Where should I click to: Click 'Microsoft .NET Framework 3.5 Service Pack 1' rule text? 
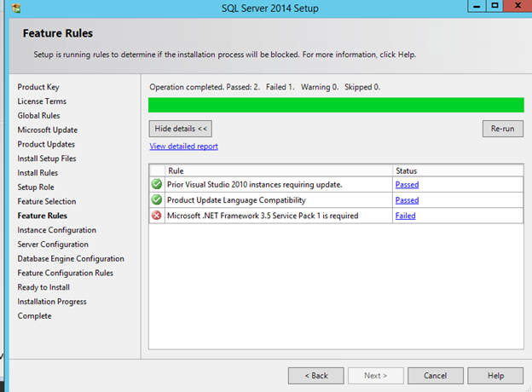[x=263, y=216]
